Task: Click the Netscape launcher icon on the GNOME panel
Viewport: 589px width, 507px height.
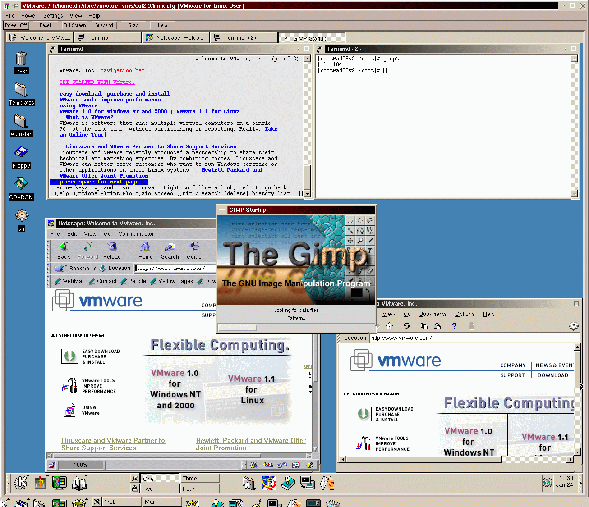Action: point(269,483)
